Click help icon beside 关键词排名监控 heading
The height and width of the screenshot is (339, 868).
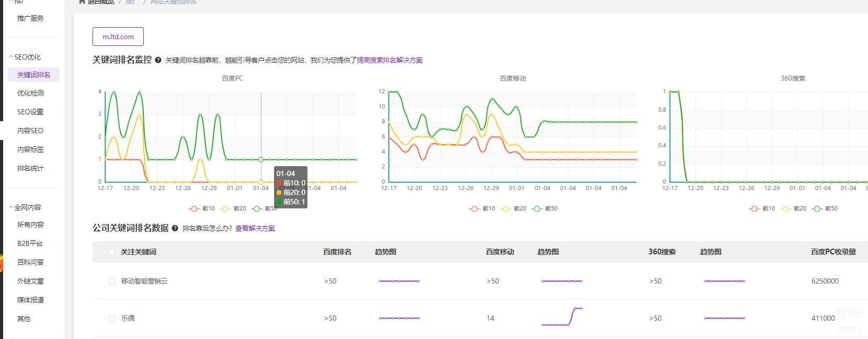point(158,60)
